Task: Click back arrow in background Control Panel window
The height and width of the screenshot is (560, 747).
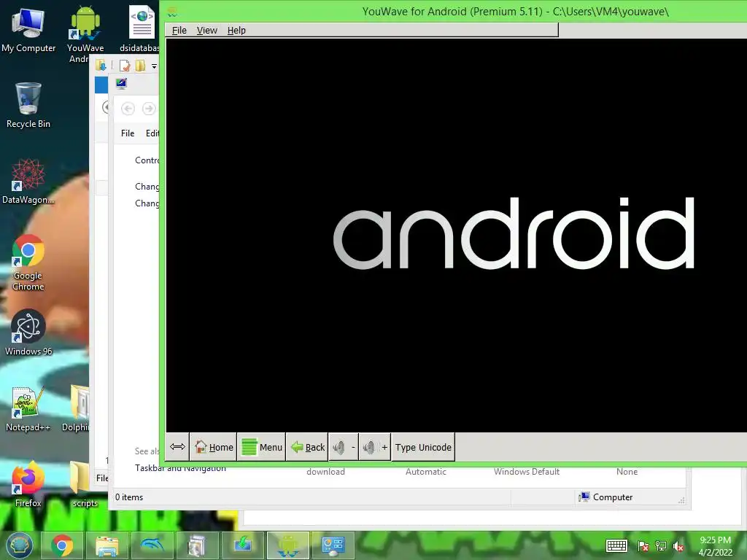Action: click(128, 109)
